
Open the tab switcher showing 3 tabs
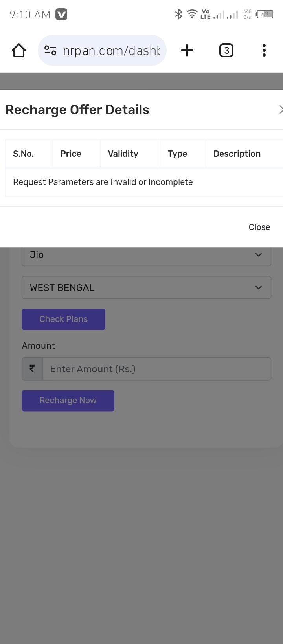click(226, 51)
